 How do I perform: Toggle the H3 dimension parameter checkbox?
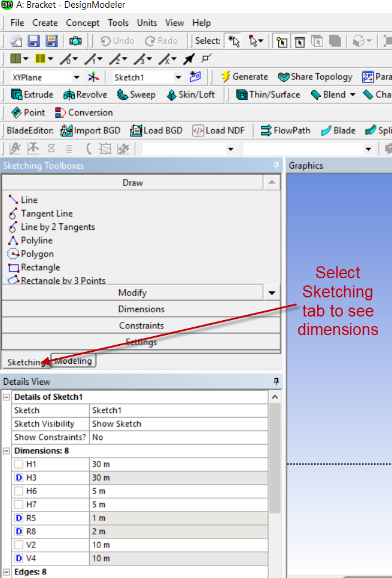click(x=19, y=477)
